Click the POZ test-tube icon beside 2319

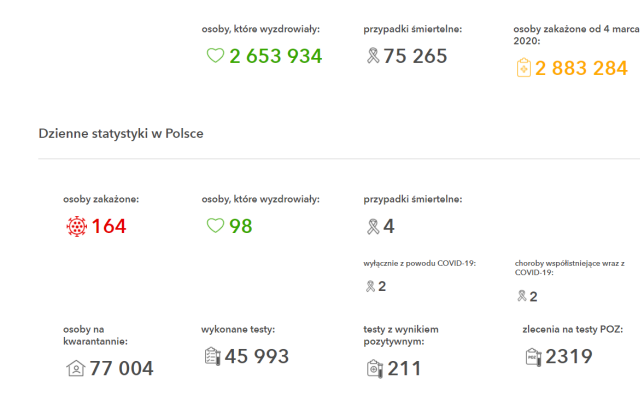533,357
